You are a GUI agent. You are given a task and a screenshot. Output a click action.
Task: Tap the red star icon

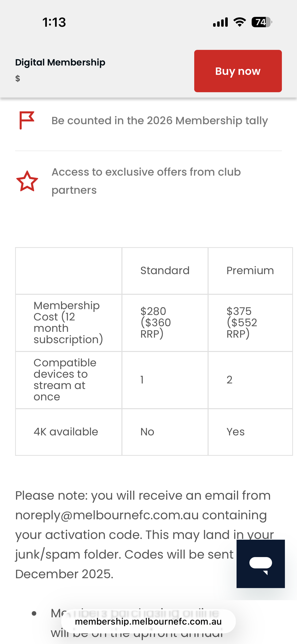(x=27, y=181)
